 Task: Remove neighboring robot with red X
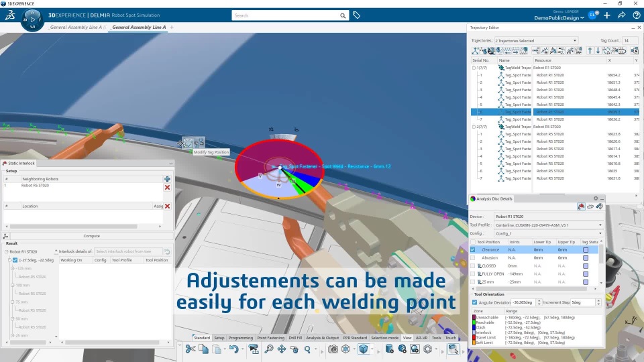[167, 187]
